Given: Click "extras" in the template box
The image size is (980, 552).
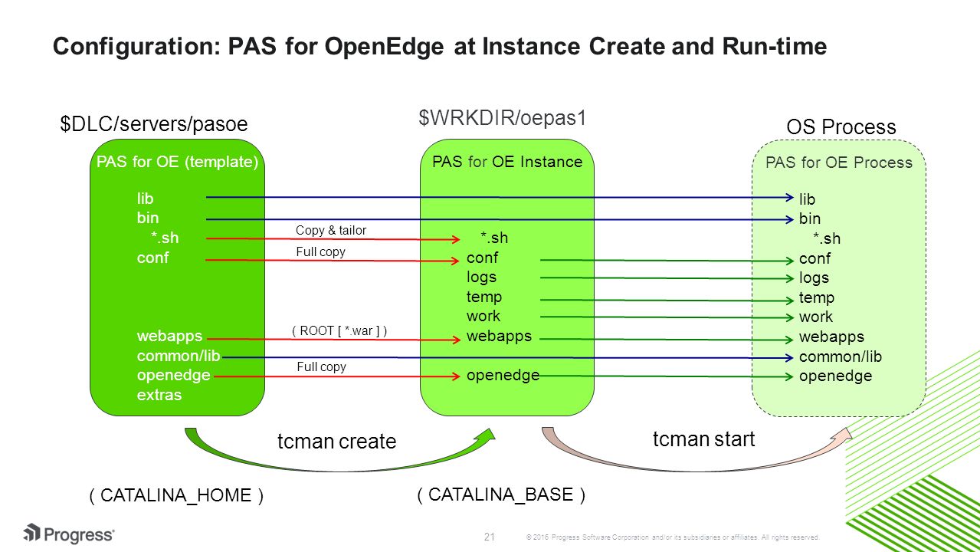Looking at the screenshot, I should (159, 395).
